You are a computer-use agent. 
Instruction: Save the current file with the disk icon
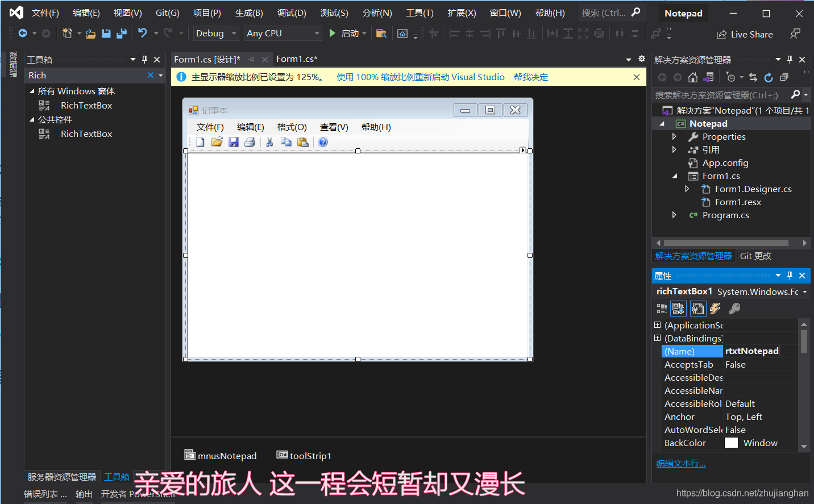click(x=106, y=34)
